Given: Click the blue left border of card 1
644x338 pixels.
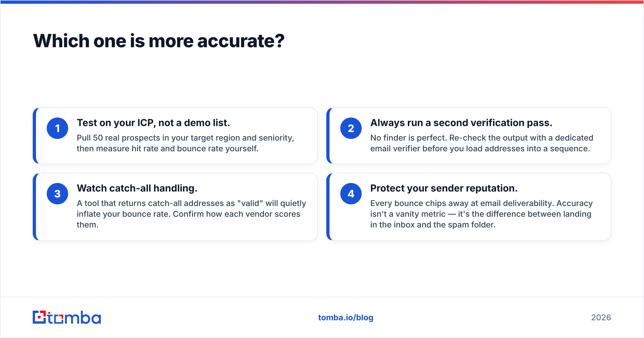Looking at the screenshot, I should click(35, 136).
